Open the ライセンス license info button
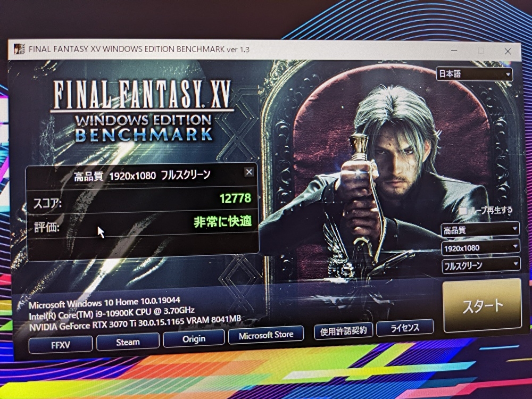Viewport: 532px width, 399px height. click(x=405, y=328)
